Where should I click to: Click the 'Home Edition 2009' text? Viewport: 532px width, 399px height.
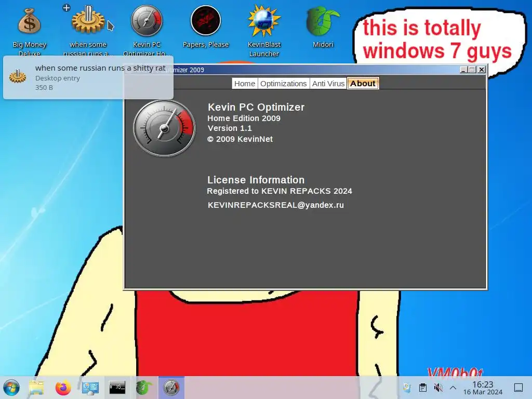click(244, 118)
